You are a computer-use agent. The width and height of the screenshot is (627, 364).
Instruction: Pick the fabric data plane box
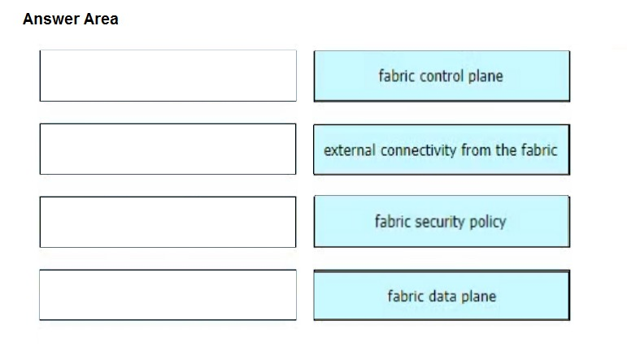click(442, 295)
